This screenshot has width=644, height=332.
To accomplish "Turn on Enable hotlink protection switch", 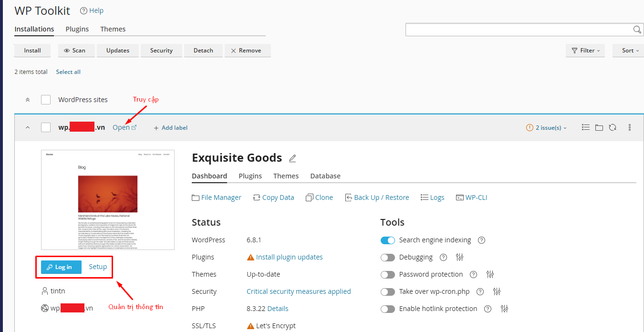I will tap(388, 309).
